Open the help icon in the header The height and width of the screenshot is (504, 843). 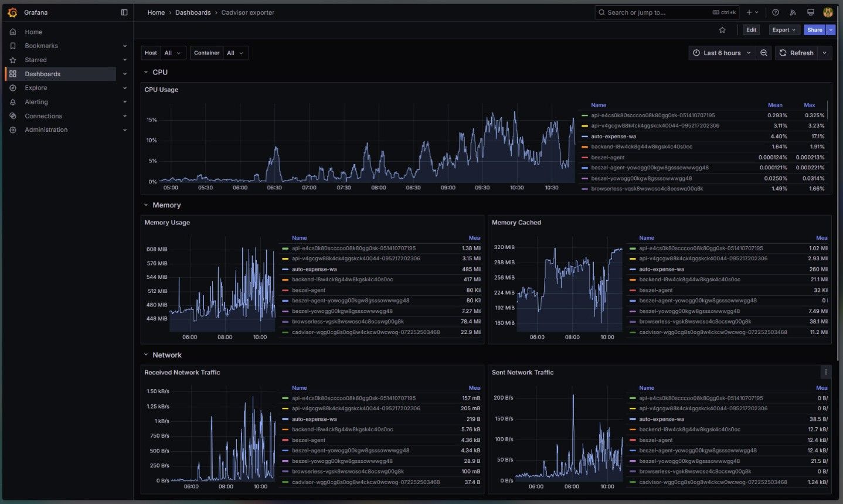[x=775, y=12]
